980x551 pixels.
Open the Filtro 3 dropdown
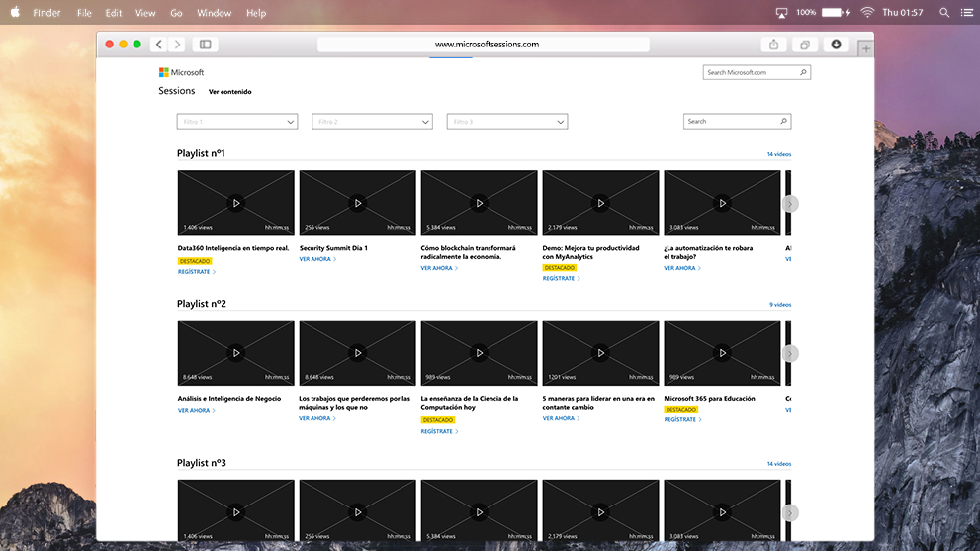pyautogui.click(x=506, y=122)
